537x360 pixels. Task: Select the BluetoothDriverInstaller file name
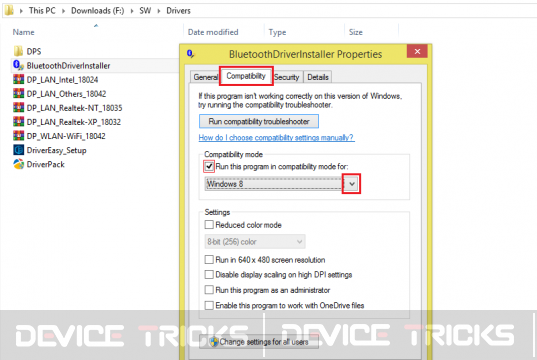click(x=68, y=65)
